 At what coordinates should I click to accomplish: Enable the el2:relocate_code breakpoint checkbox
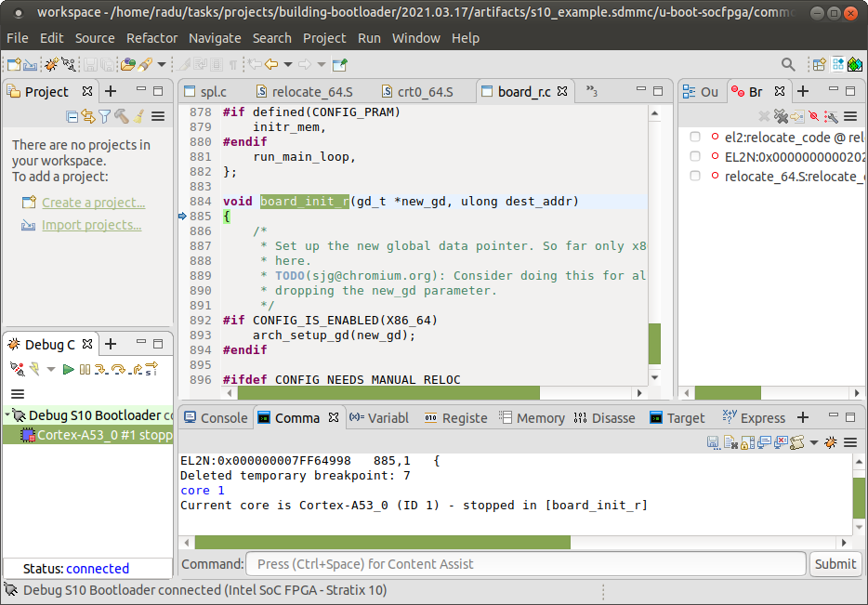[695, 137]
